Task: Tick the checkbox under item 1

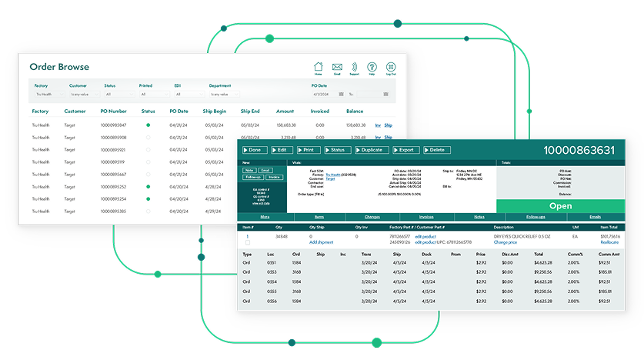Action: (248, 243)
